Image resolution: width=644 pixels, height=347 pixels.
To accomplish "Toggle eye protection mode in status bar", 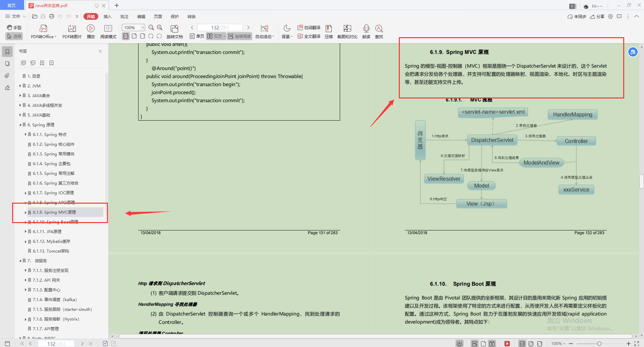I will [460, 344].
